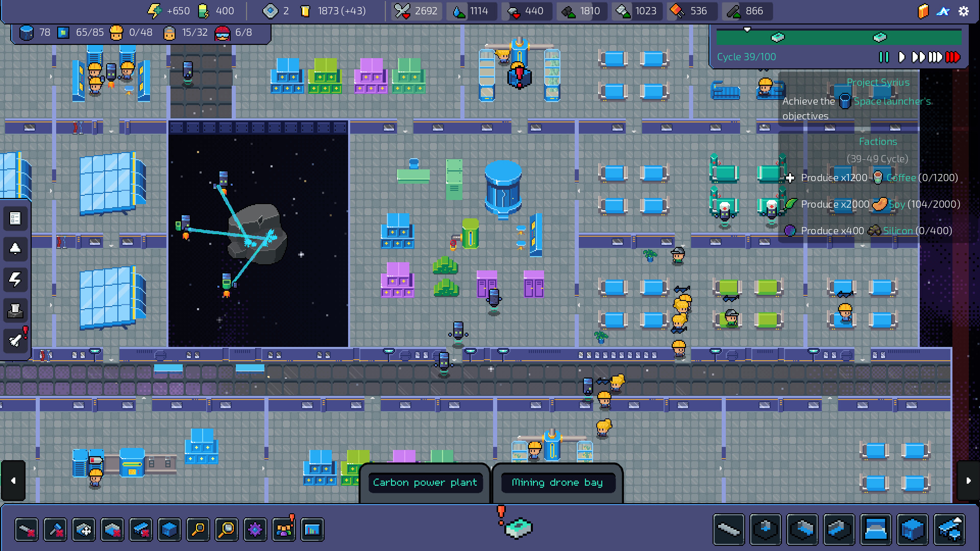Screen dimensions: 980x551
Task: Set game speed to double fast-forward
Action: pyautogui.click(x=918, y=57)
